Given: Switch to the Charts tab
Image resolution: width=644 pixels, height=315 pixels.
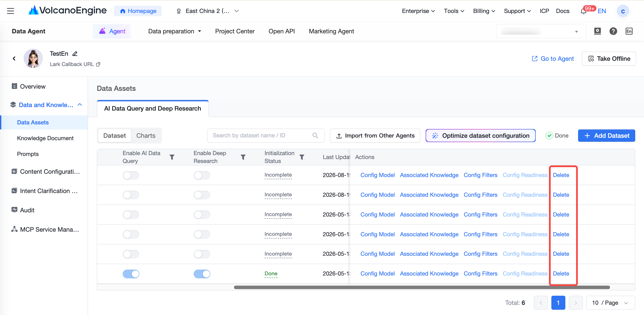Looking at the screenshot, I should (146, 136).
